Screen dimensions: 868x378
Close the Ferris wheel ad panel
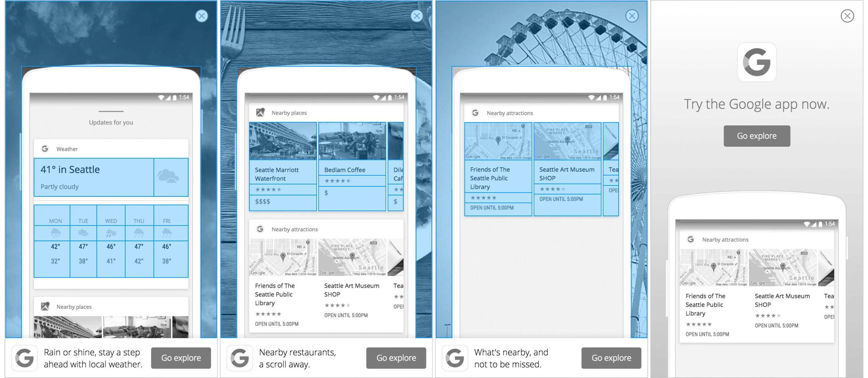[632, 16]
